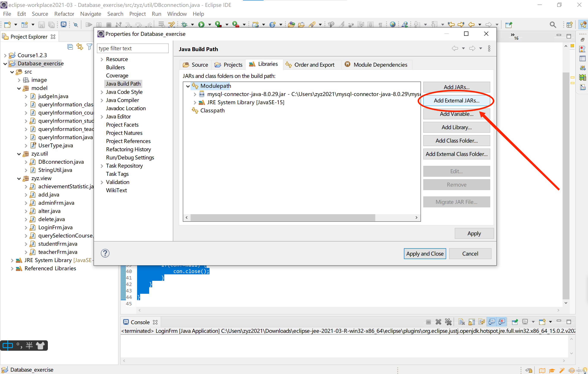Expand the Java Compiler category
Screen dimensions: 588x374
coord(102,100)
